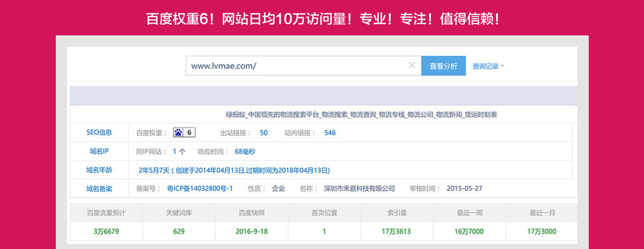Click audit date 2015-05-27

(464, 188)
